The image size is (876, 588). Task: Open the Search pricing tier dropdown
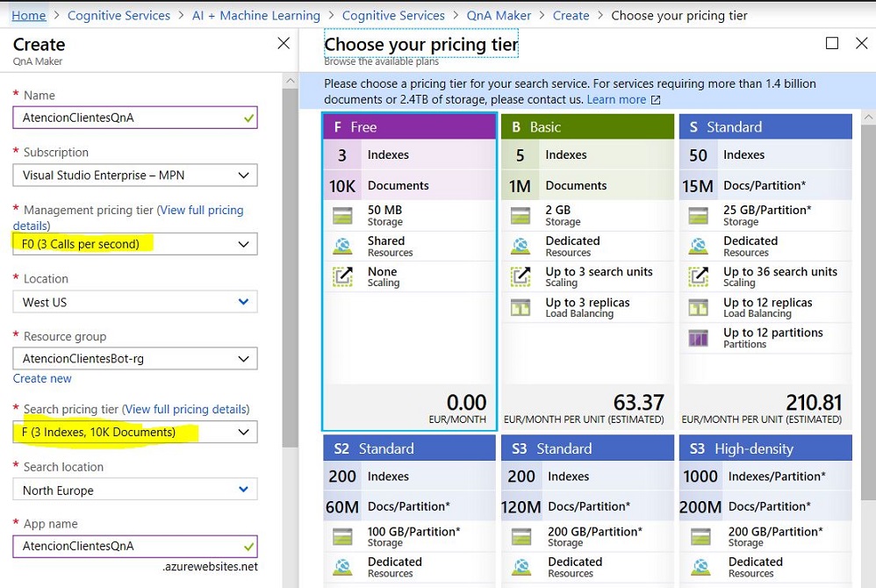[135, 432]
